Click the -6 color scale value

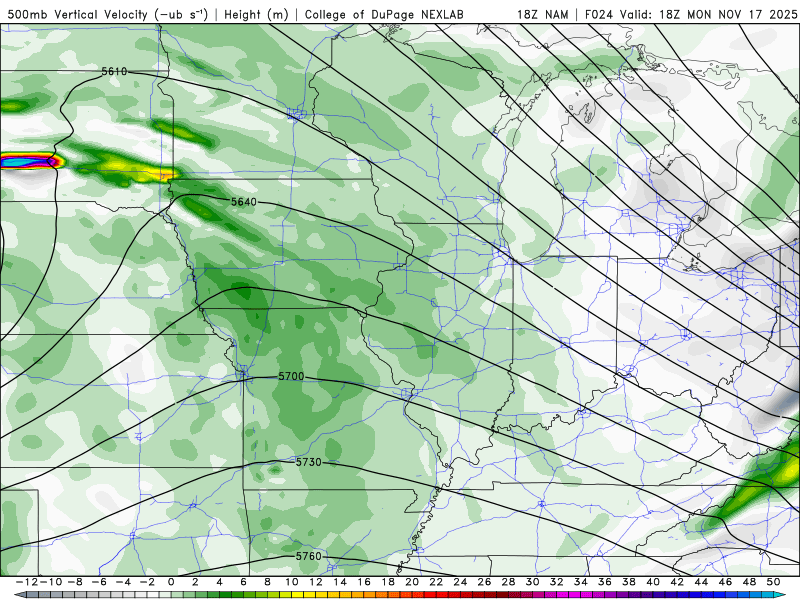[x=99, y=582]
